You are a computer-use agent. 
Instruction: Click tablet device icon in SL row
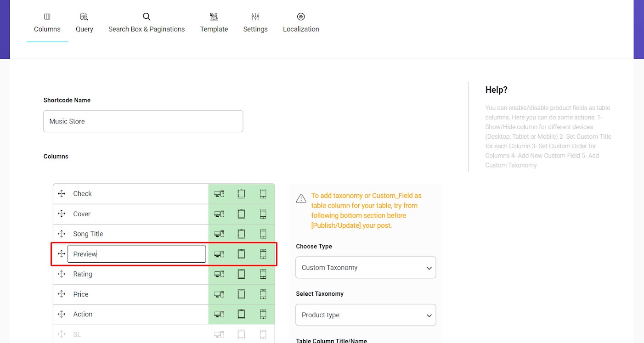coord(241,334)
